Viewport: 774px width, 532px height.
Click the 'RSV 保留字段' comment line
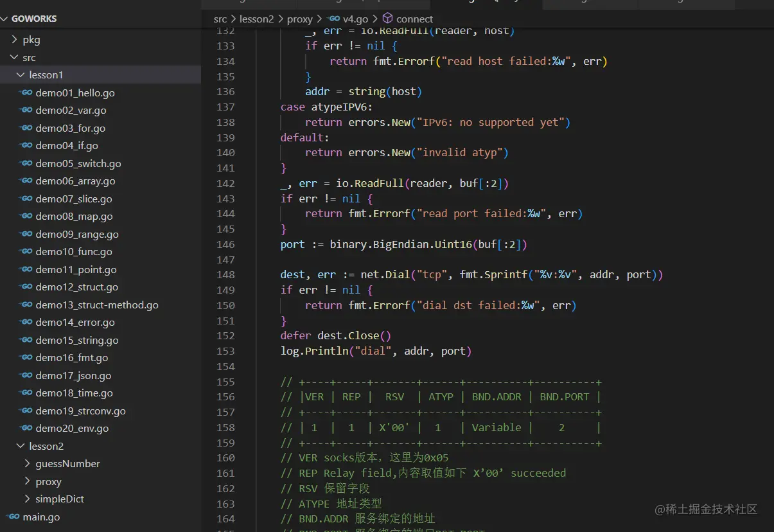point(325,488)
